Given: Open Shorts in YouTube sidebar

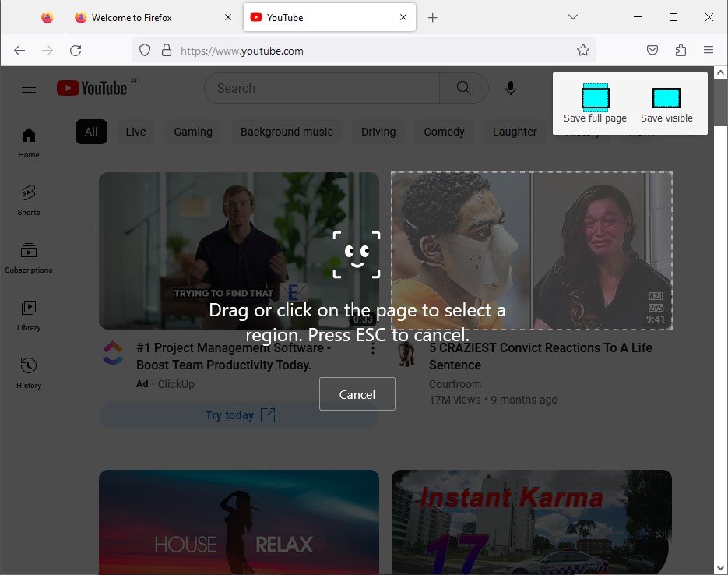Looking at the screenshot, I should point(29,201).
